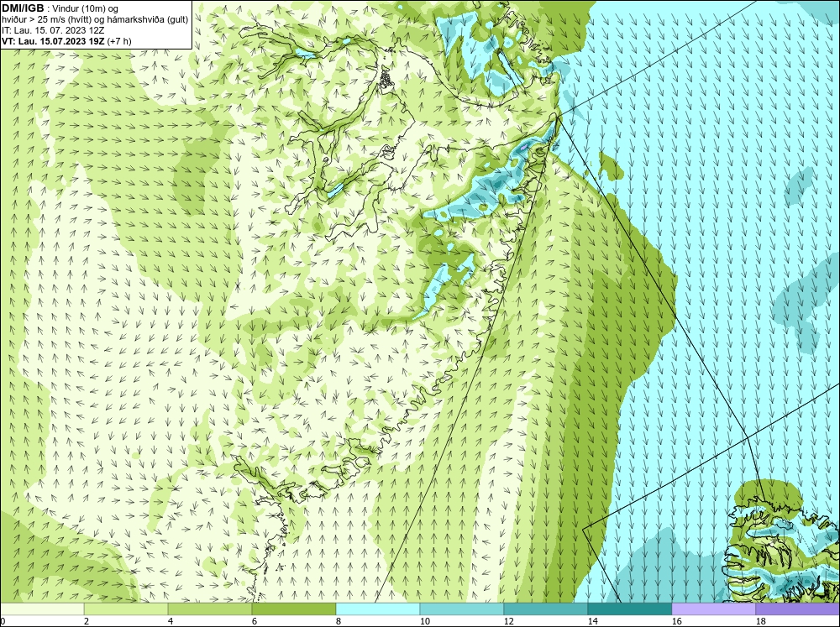The height and width of the screenshot is (627, 840).
Task: Click the legend scale label '4'
Action: click(171, 621)
